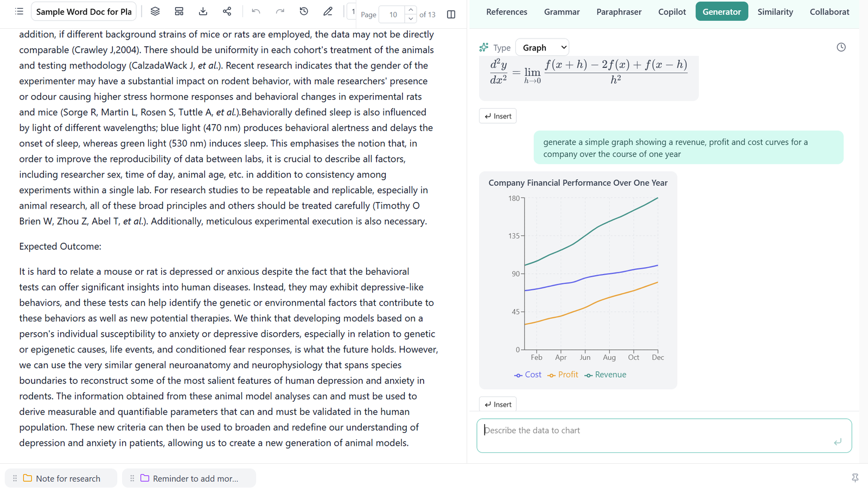This screenshot has width=868, height=492.
Task: Insert the generated formula into document
Action: (498, 116)
